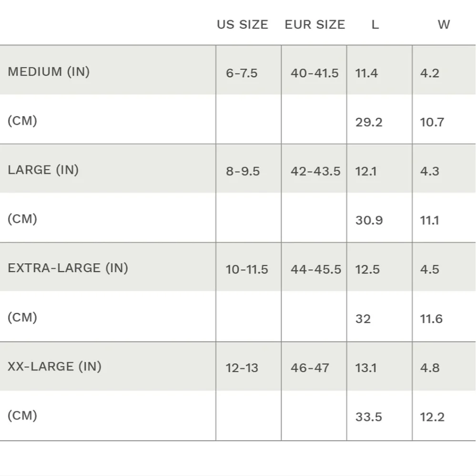
Task: Select the MEDIUM (IN) row label
Action: coord(49,72)
